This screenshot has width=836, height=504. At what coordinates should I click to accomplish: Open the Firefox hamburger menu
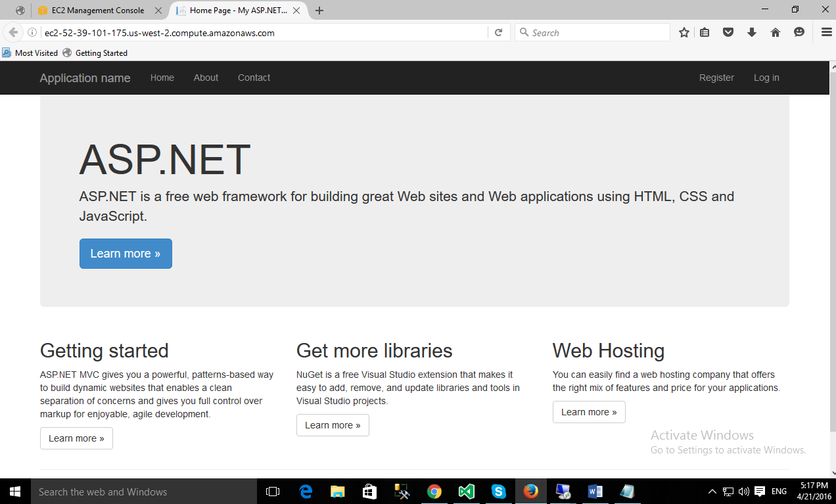[826, 32]
